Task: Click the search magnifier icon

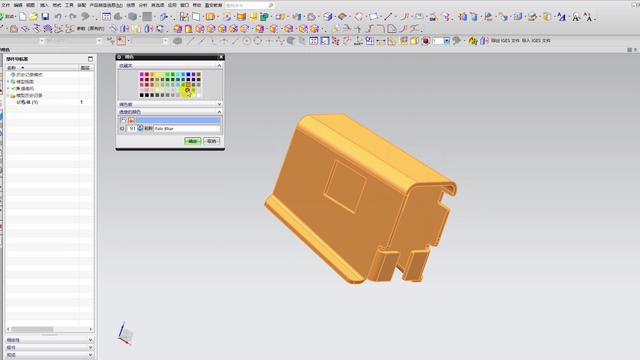Action: tap(271, 5)
